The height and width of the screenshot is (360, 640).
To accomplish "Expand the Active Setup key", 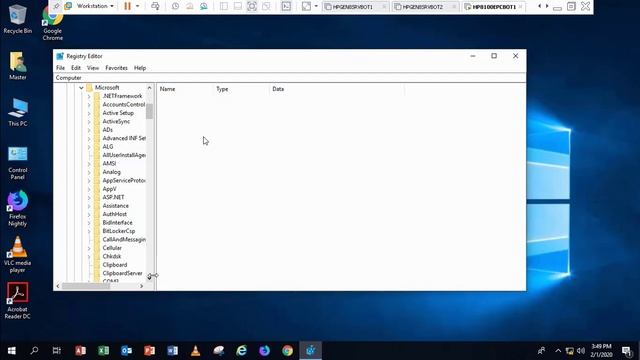I will tap(89, 113).
